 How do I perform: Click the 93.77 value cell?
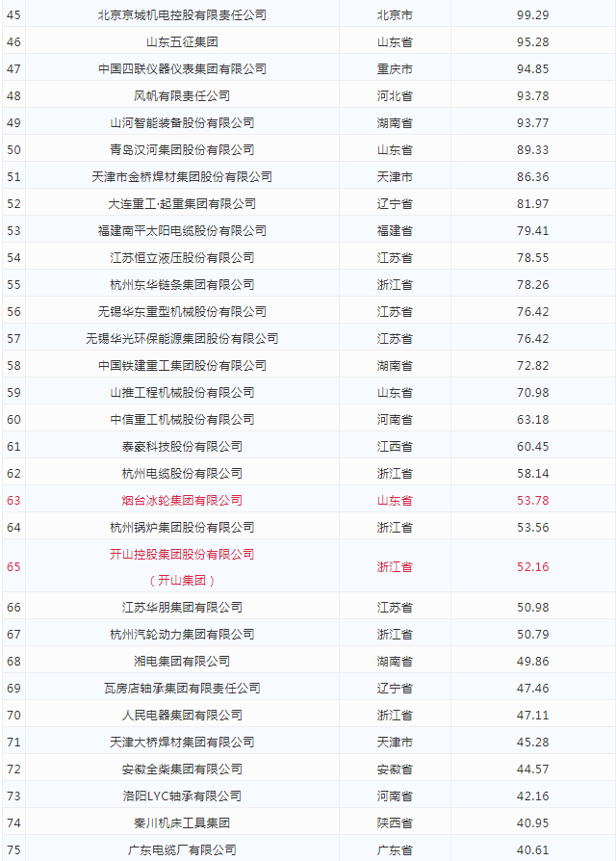(532, 122)
